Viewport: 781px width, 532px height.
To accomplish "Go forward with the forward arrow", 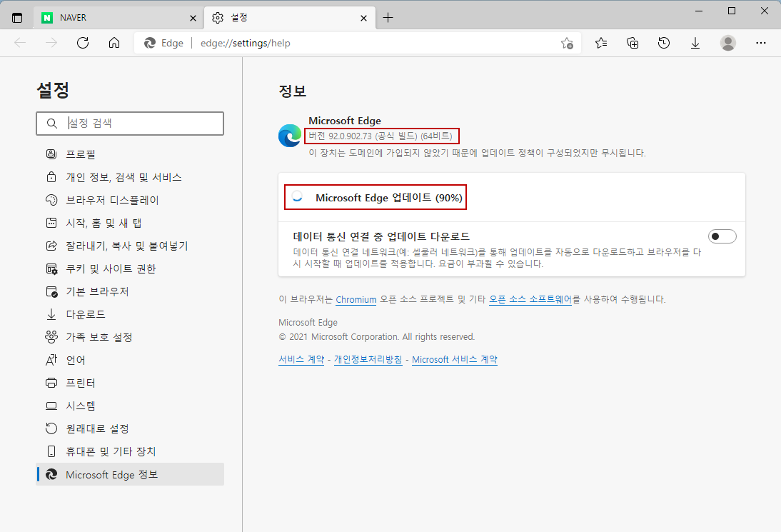I will (51, 43).
